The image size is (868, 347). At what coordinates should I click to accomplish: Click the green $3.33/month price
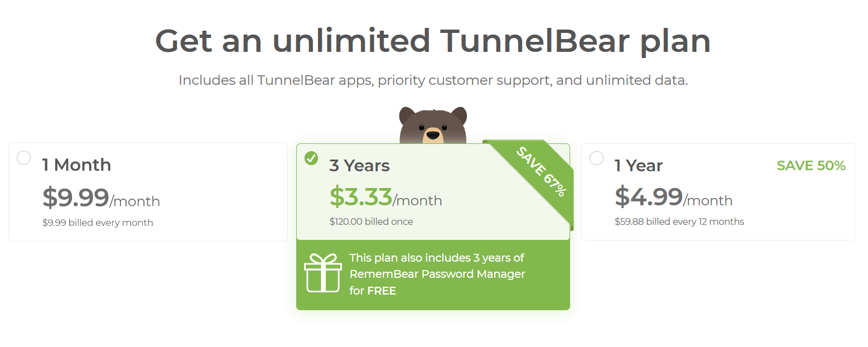385,197
